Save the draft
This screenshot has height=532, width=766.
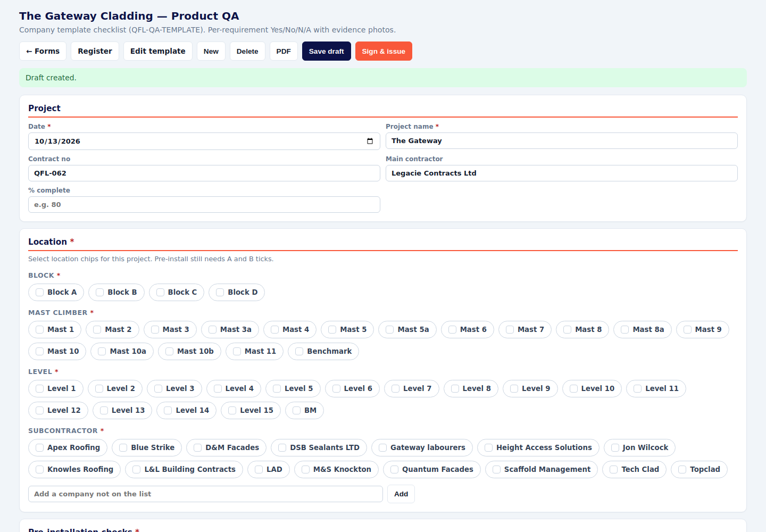click(327, 51)
